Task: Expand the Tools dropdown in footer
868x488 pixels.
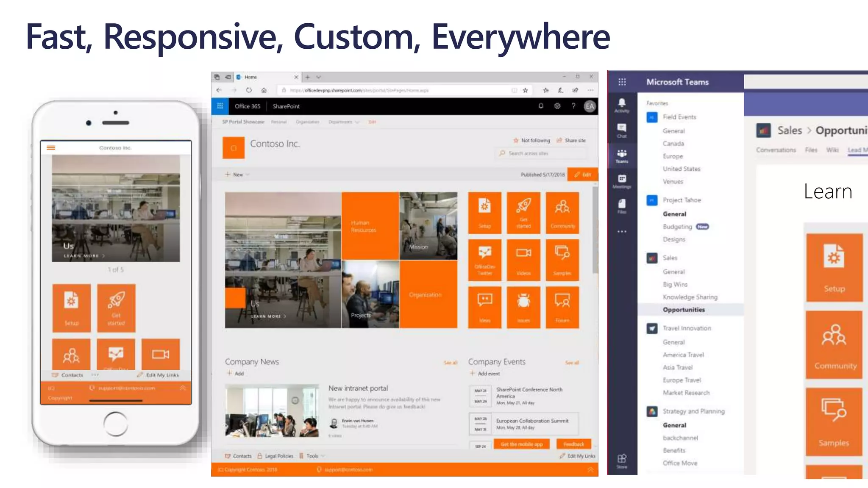Action: 314,456
